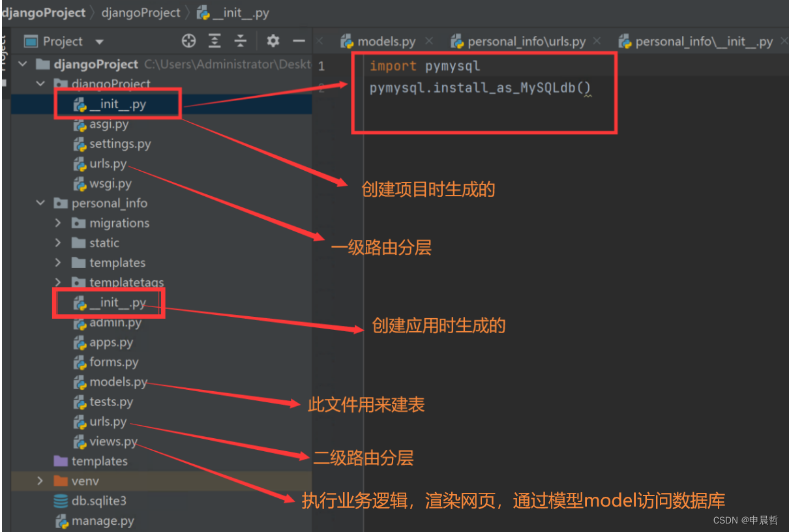The height and width of the screenshot is (532, 789).
Task: Click line number 1 in the editor gutter
Action: tap(320, 65)
